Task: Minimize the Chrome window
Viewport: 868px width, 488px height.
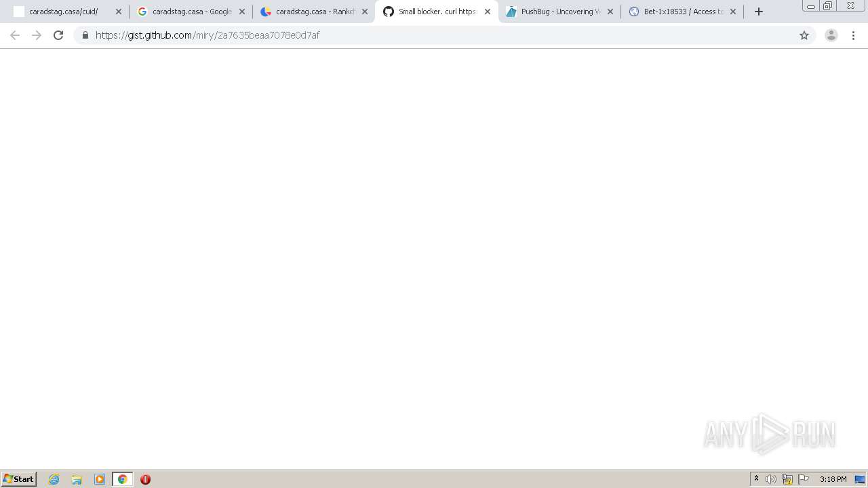Action: click(811, 6)
